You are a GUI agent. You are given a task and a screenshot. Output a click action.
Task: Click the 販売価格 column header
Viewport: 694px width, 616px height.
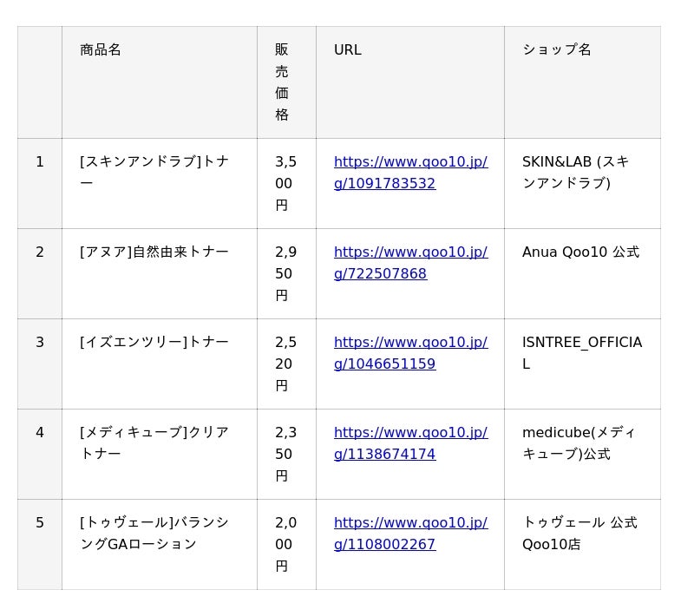click(x=282, y=82)
